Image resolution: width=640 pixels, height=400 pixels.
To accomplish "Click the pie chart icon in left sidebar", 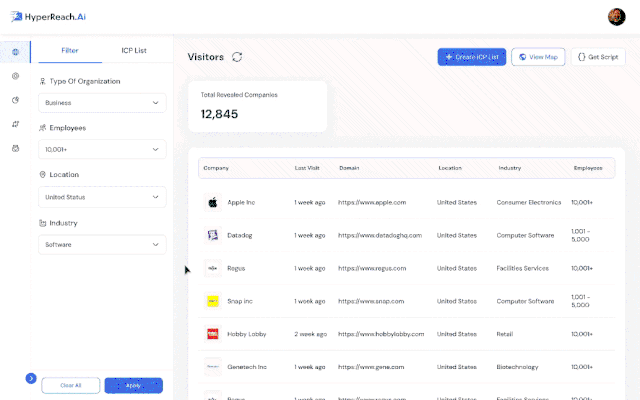I will pos(15,100).
